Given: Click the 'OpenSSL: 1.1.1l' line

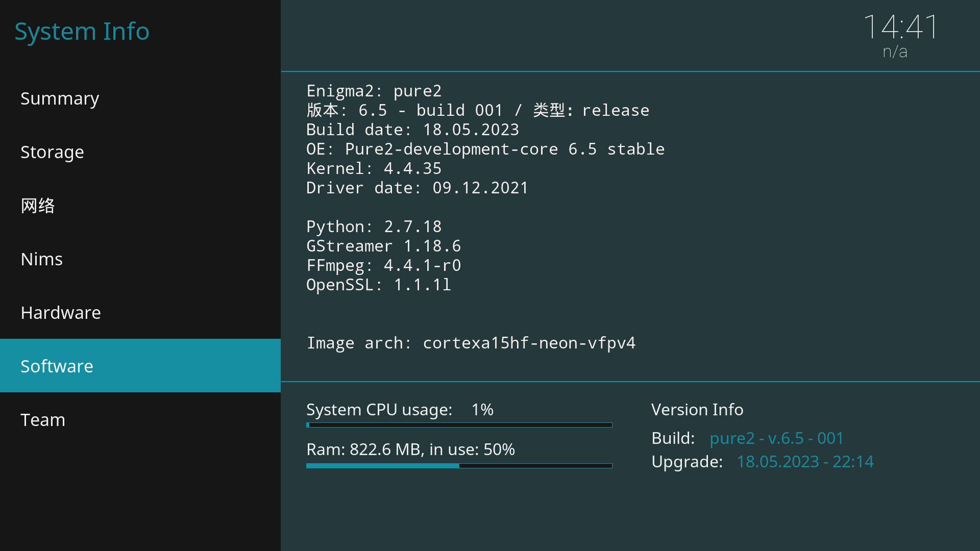Looking at the screenshot, I should [x=379, y=285].
